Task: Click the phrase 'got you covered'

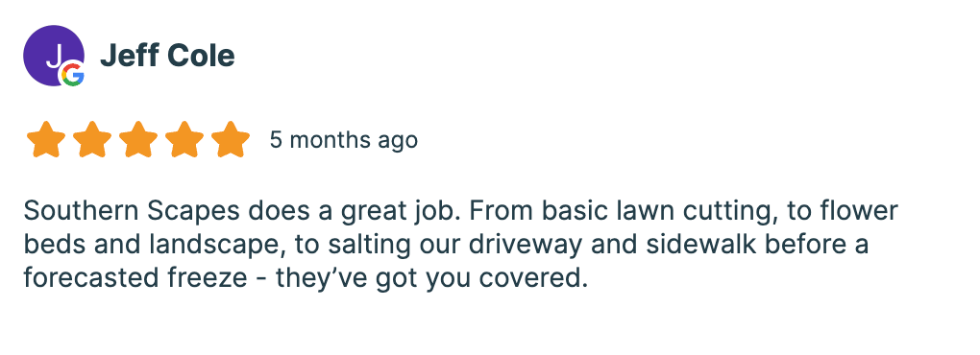Action: pyautogui.click(x=482, y=279)
